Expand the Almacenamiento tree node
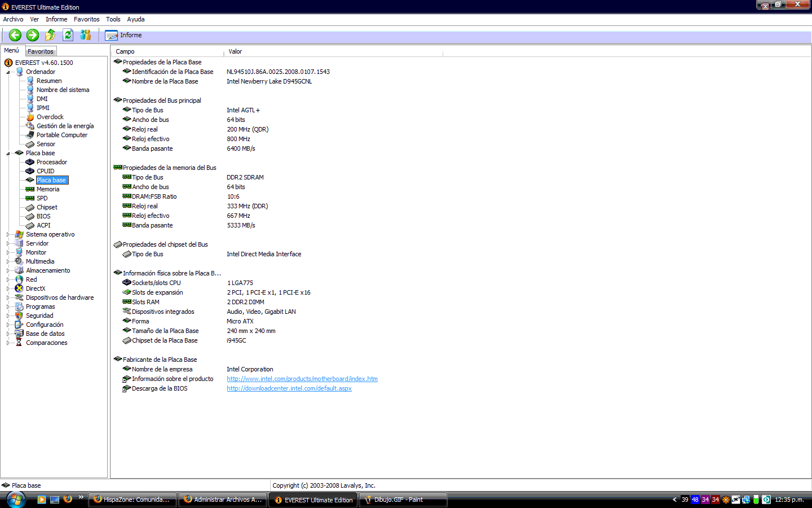Screen dimensions: 812x508 [x=8, y=270]
